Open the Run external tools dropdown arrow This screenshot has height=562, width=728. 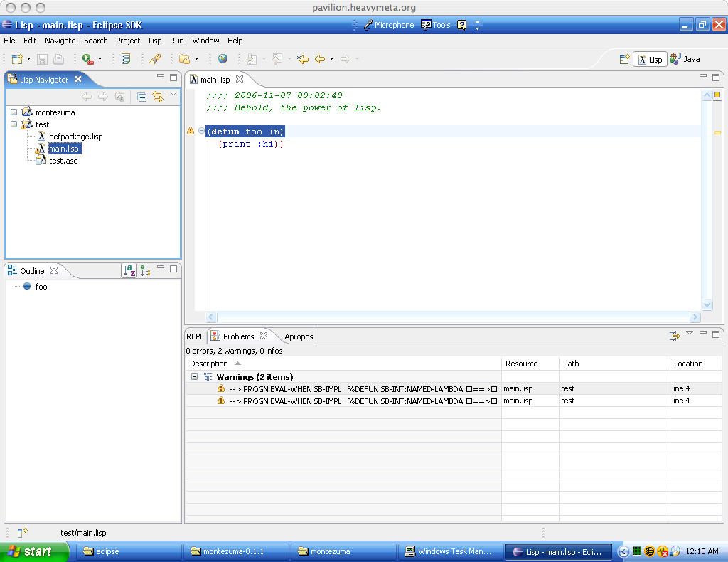pyautogui.click(x=100, y=59)
